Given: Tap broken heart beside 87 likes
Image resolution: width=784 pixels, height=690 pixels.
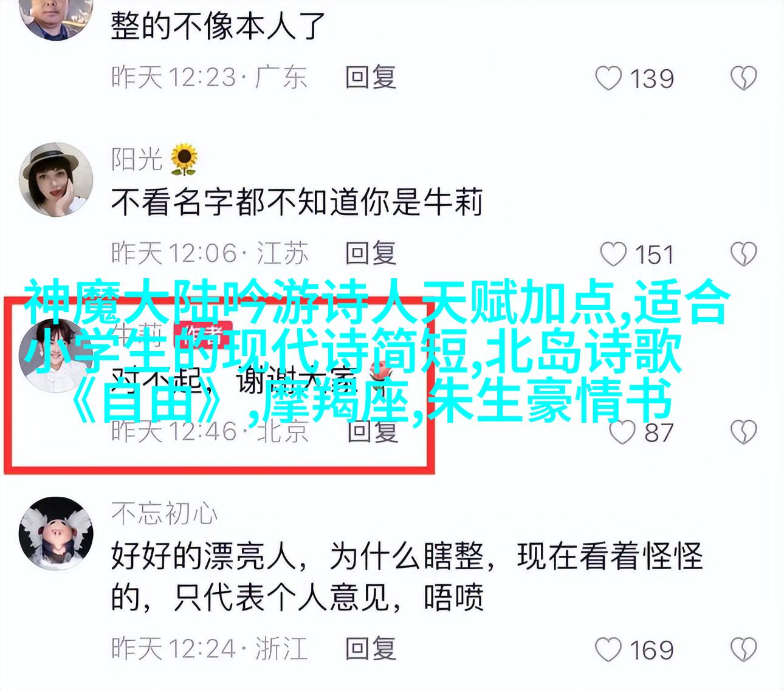Looking at the screenshot, I should (x=743, y=432).
